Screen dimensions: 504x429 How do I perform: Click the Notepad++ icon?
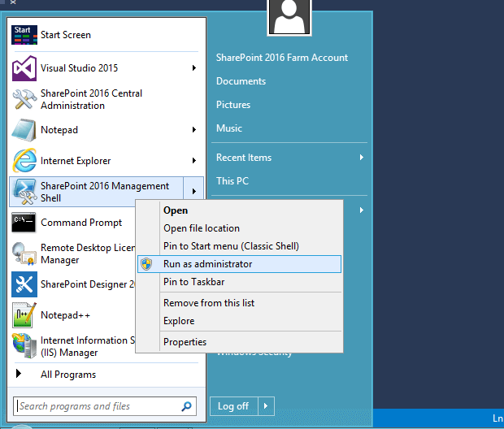24,315
